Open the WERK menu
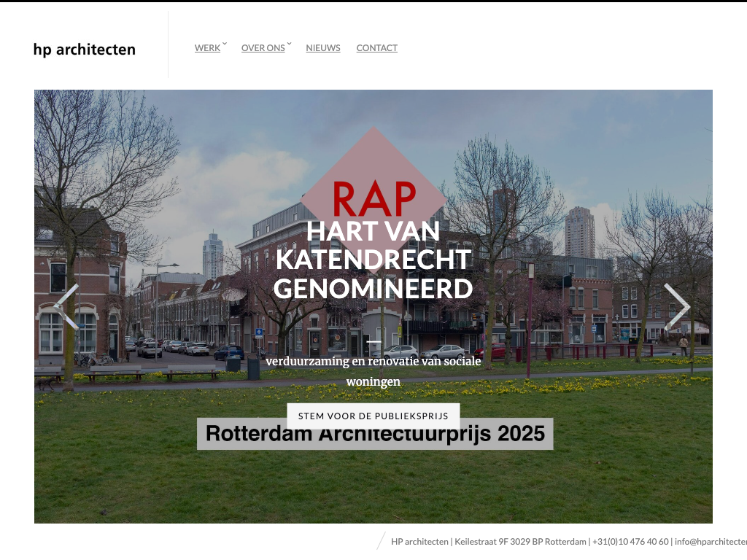The height and width of the screenshot is (560, 747). pos(207,48)
